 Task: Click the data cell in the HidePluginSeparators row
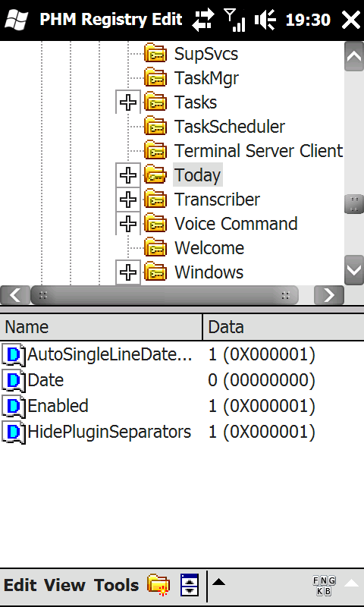[x=262, y=432]
